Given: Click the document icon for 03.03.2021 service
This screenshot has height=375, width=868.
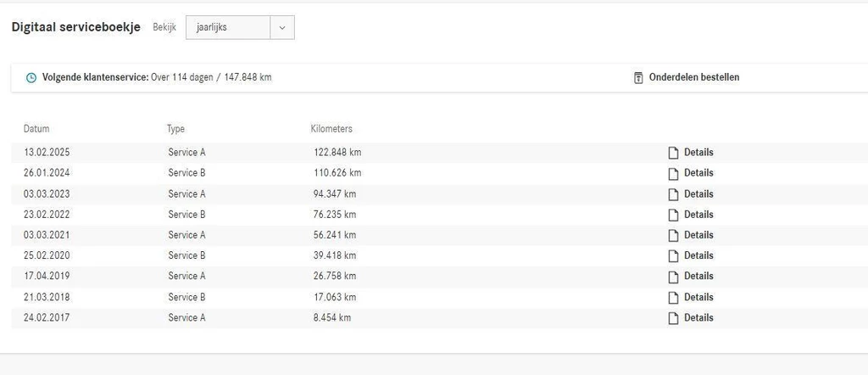Looking at the screenshot, I should [673, 235].
